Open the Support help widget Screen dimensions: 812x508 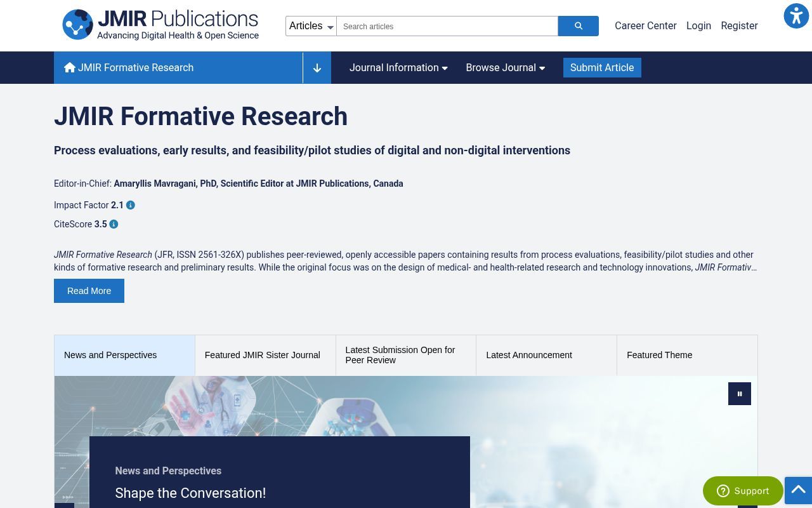tap(743, 491)
